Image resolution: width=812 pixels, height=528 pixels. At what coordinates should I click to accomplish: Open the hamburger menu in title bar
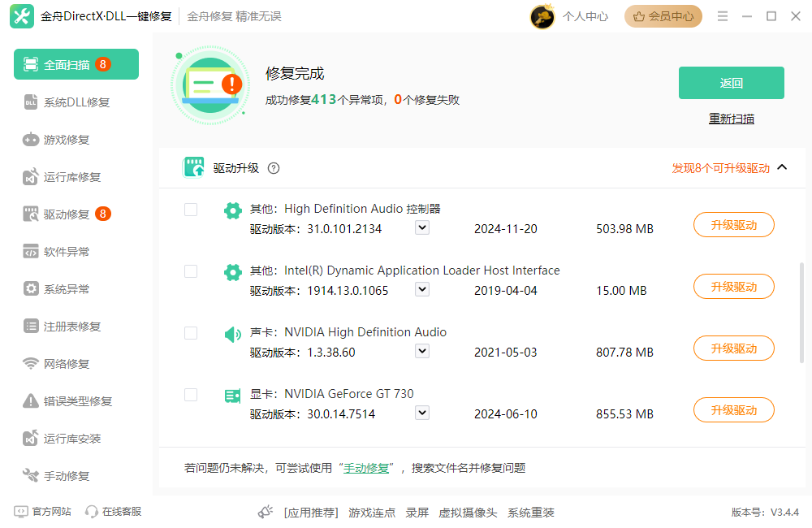coord(723,16)
